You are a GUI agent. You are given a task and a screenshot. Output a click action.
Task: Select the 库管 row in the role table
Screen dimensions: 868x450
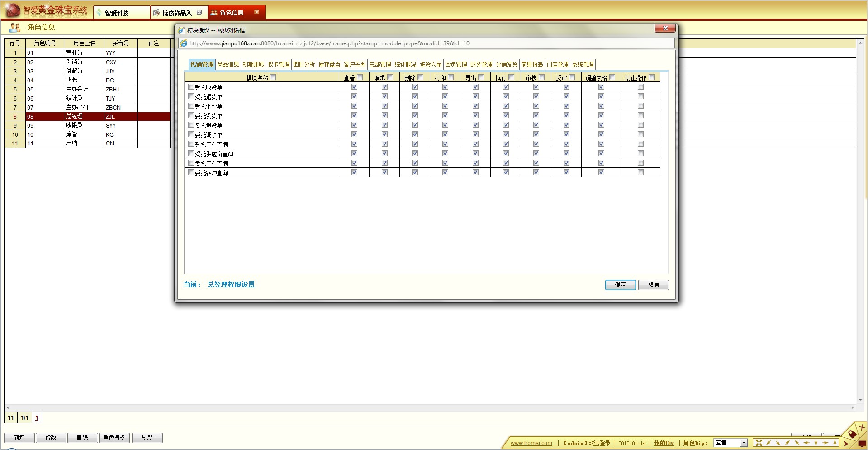[x=88, y=134]
